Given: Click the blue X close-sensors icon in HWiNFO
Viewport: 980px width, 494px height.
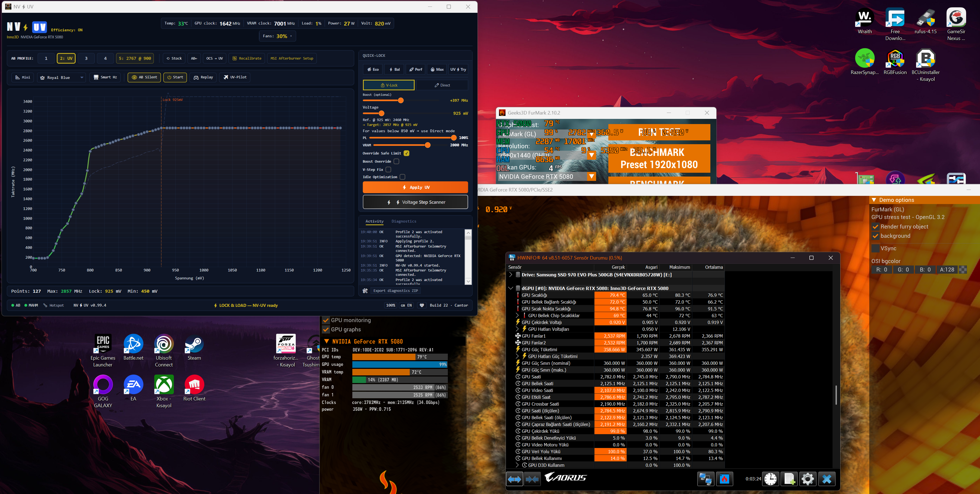Looking at the screenshot, I should [827, 479].
